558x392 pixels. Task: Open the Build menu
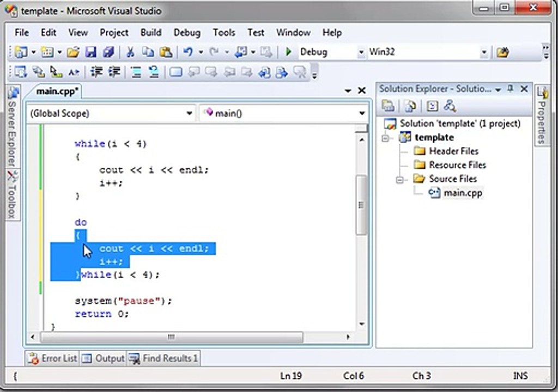click(151, 32)
